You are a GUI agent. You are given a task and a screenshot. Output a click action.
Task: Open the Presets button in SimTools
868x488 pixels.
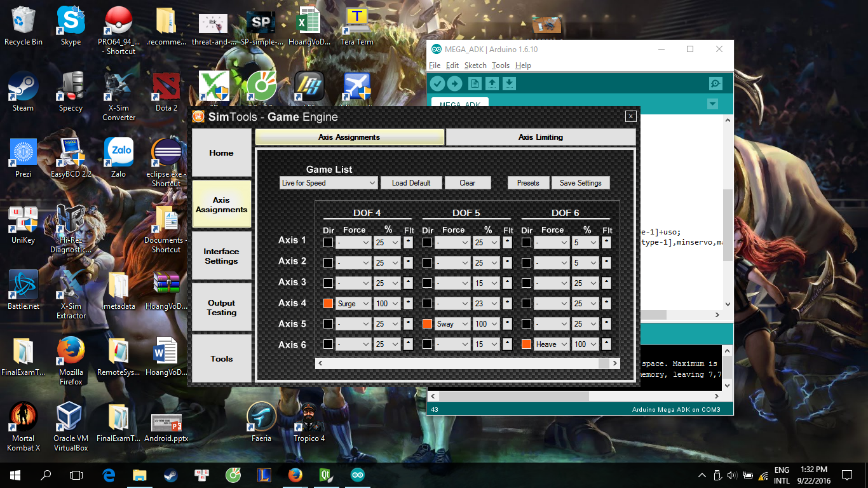coord(528,183)
